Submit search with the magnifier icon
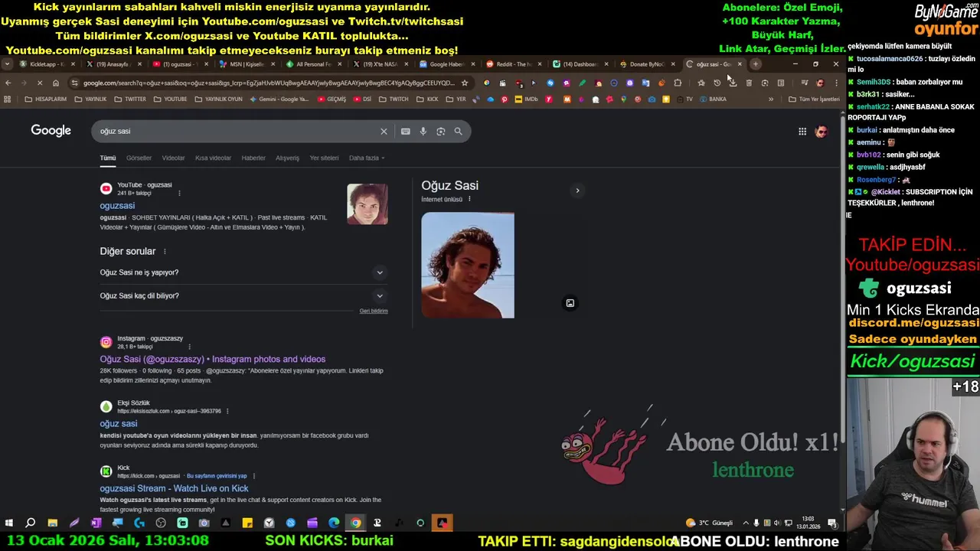This screenshot has width=980, height=551. click(458, 131)
